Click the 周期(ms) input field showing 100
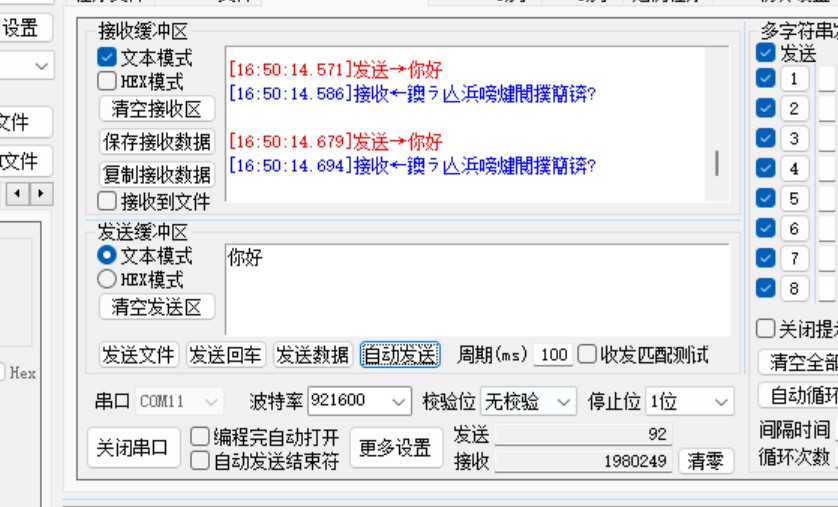 pos(553,355)
